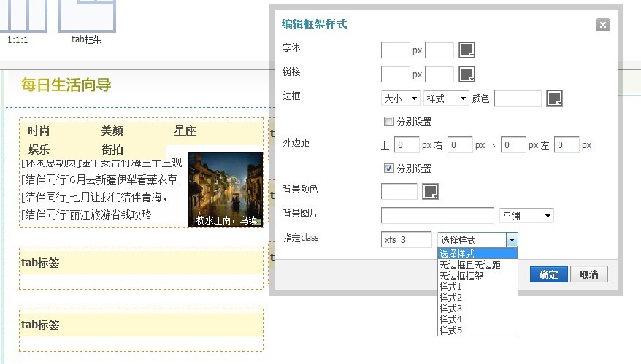Open link 6月去新疆伊犁看薰衣草
Viewport: 641px width, 364px height.
click(x=123, y=179)
